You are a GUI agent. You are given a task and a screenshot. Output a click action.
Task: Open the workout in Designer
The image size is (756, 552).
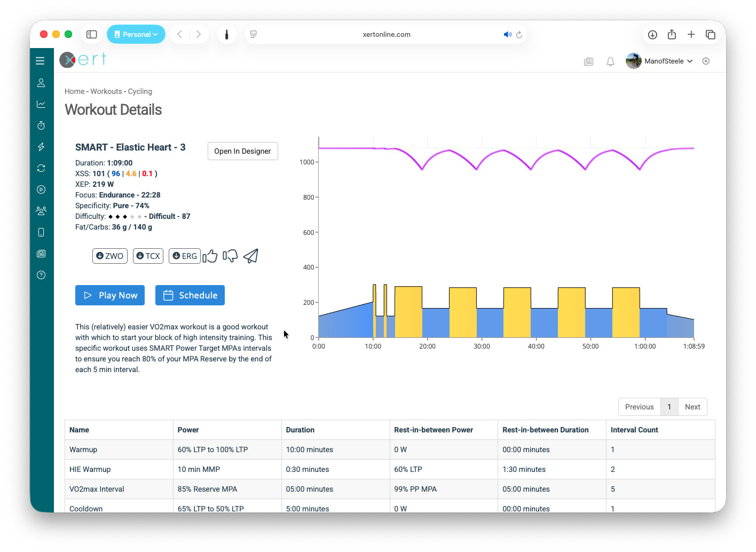click(x=242, y=151)
